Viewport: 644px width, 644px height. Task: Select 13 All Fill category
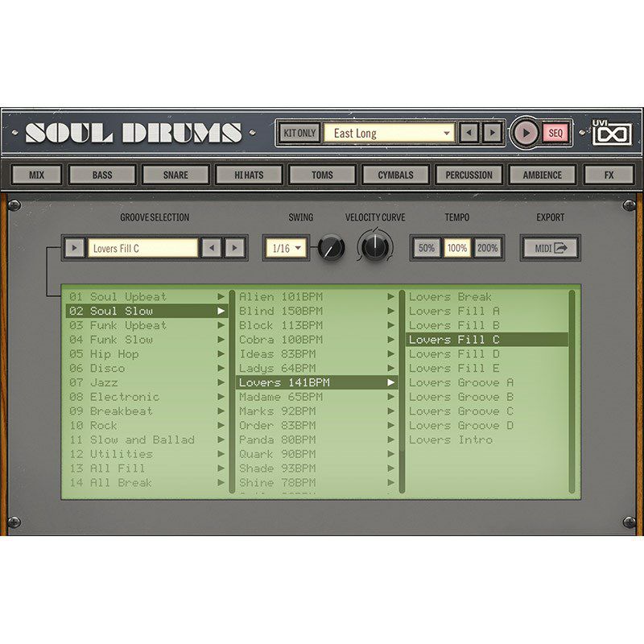pyautogui.click(x=147, y=469)
